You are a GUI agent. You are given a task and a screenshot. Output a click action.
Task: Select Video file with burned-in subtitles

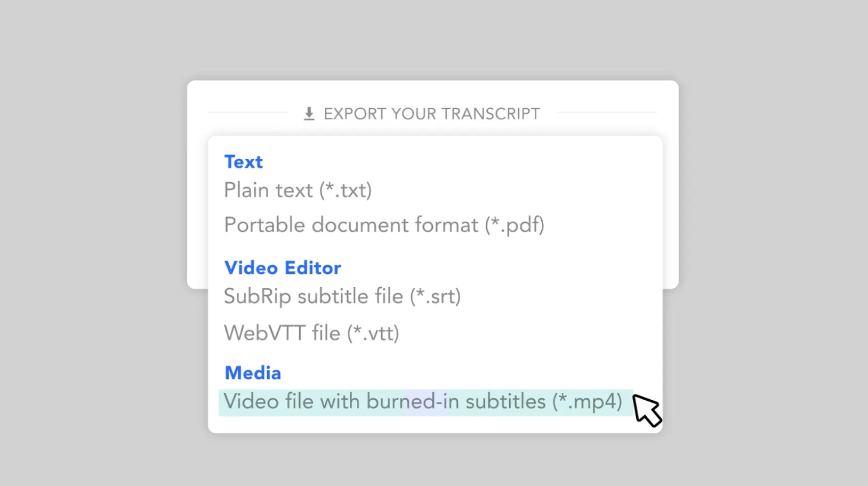423,401
